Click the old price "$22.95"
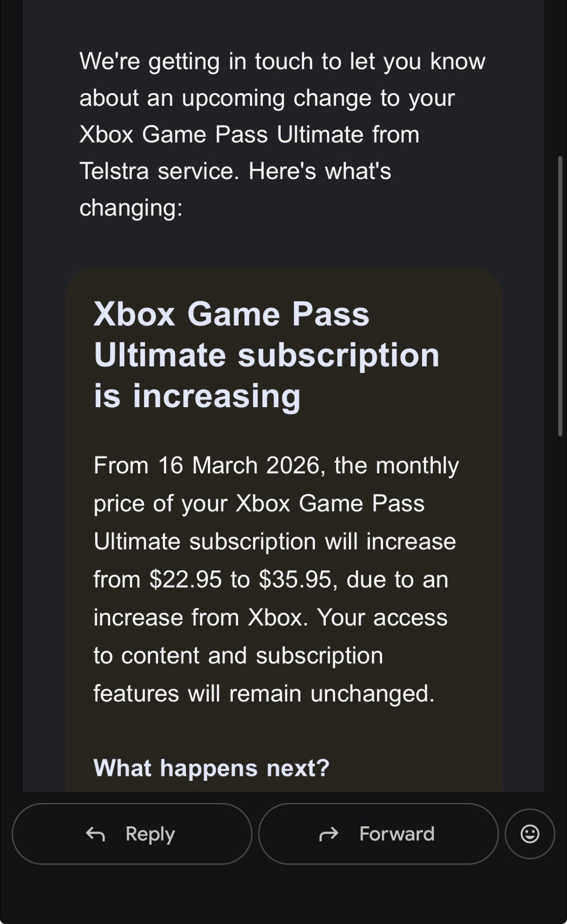 click(186, 579)
